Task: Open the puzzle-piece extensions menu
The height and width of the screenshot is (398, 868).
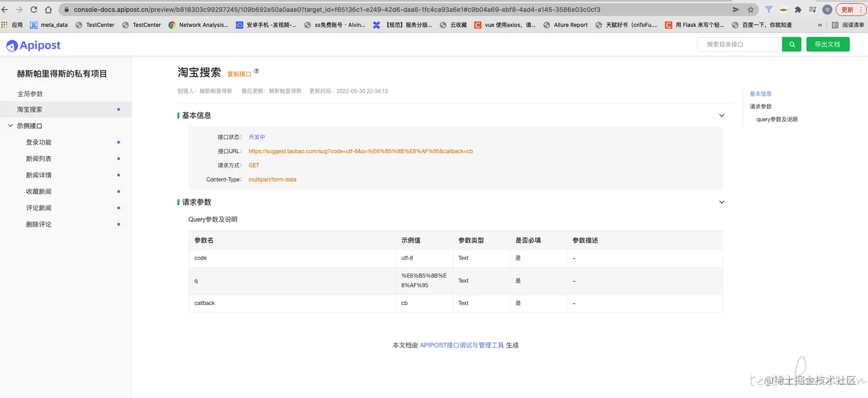Action: click(x=798, y=10)
